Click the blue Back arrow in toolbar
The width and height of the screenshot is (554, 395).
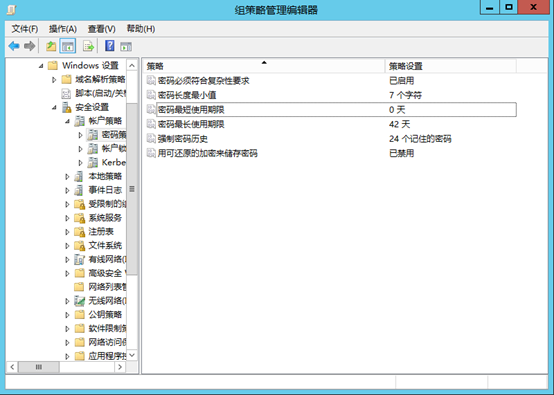coord(14,46)
